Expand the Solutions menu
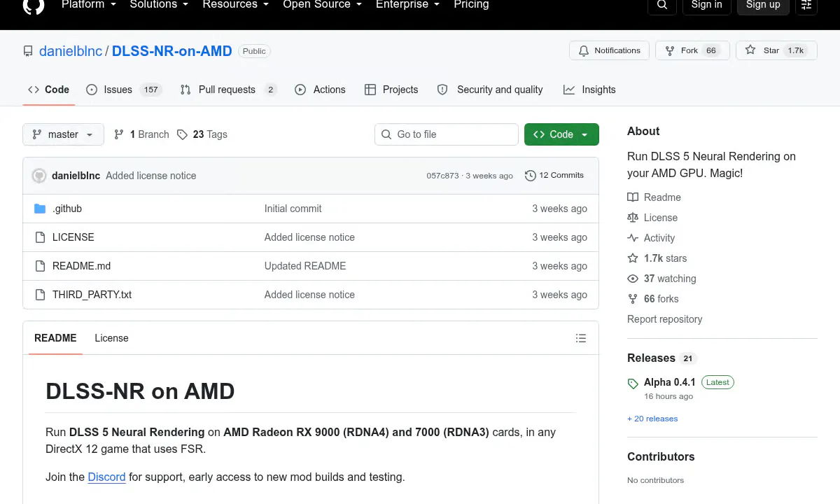840x504 pixels. click(x=160, y=4)
